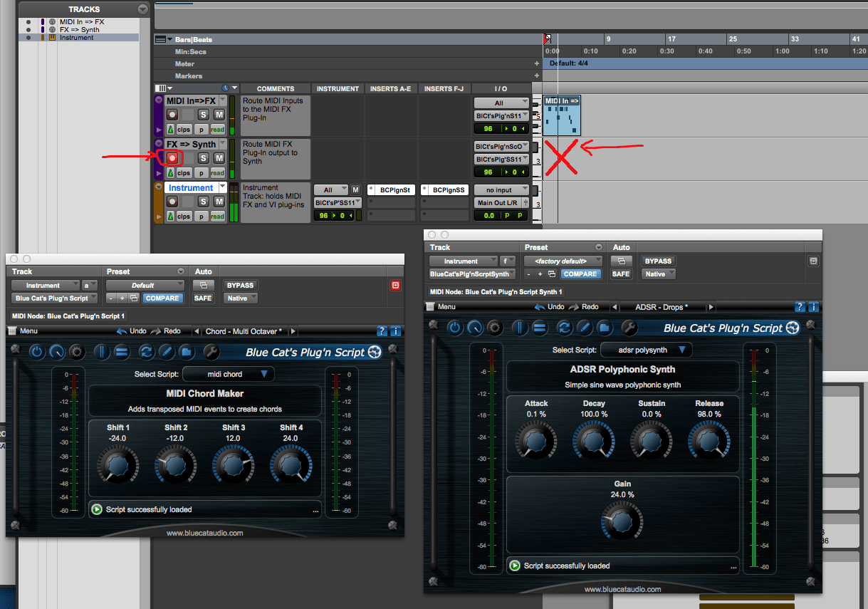
Task: Select next preset arrow after Chord - Multi Octaver
Action: click(x=293, y=331)
